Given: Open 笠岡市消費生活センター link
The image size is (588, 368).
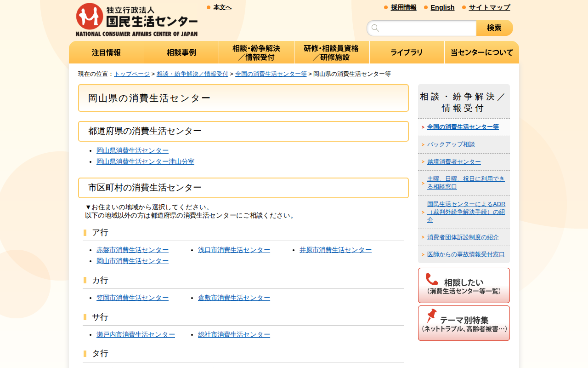Looking at the screenshot, I should [132, 298].
